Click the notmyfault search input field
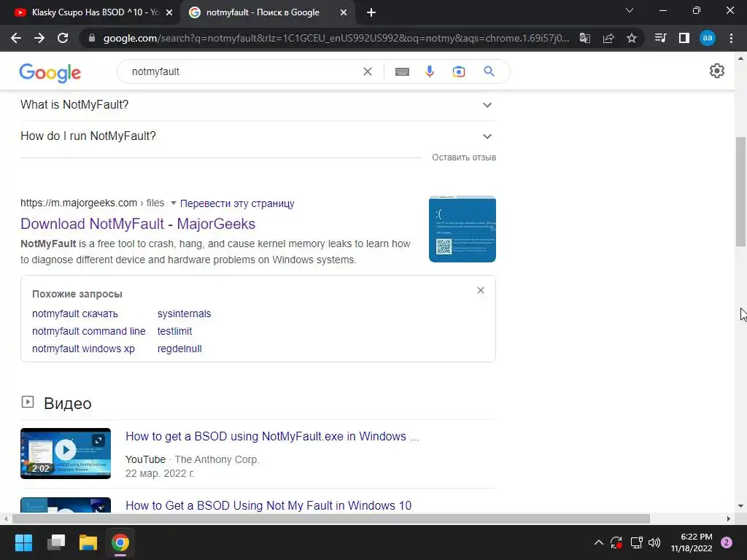Image resolution: width=747 pixels, height=560 pixels. pyautogui.click(x=243, y=71)
